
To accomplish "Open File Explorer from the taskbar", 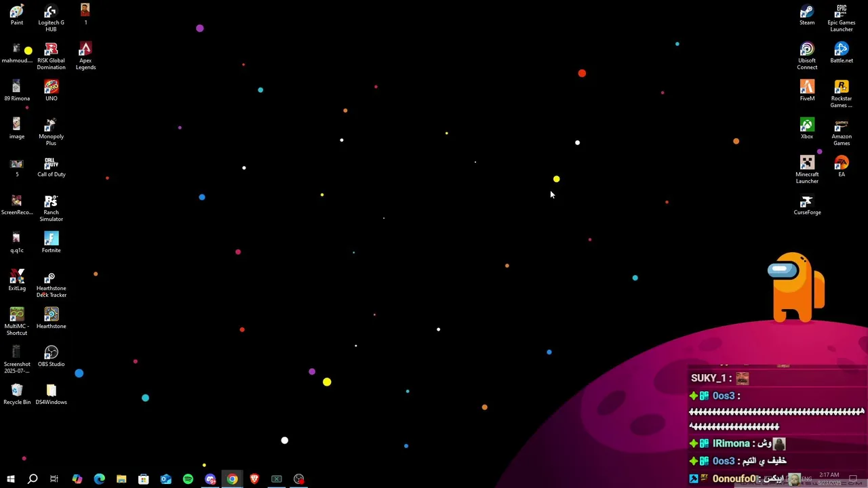I will pos(121,479).
